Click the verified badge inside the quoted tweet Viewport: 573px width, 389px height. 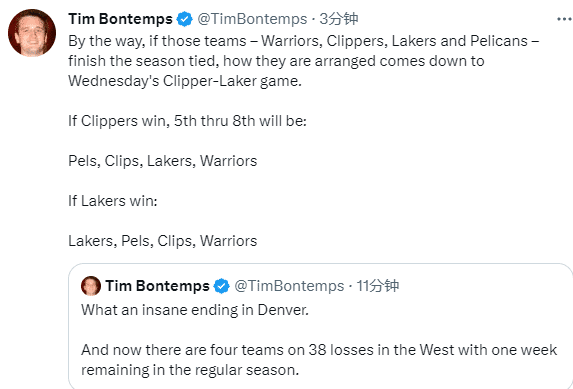click(x=221, y=286)
